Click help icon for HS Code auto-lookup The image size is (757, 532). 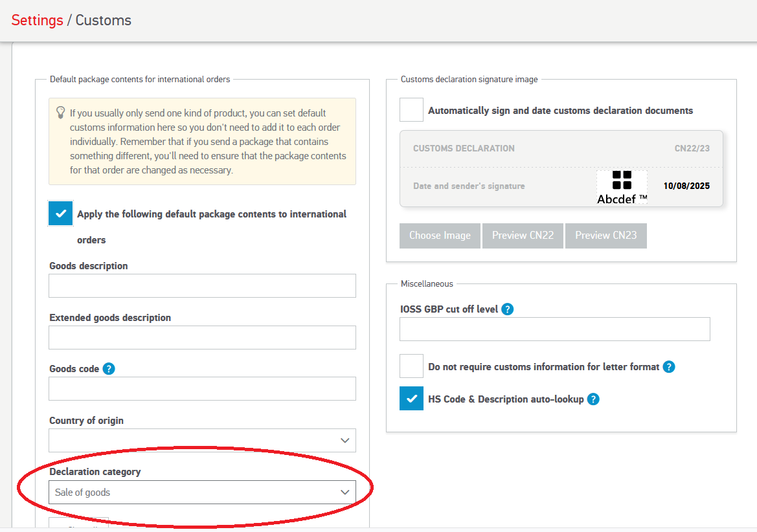pos(593,399)
